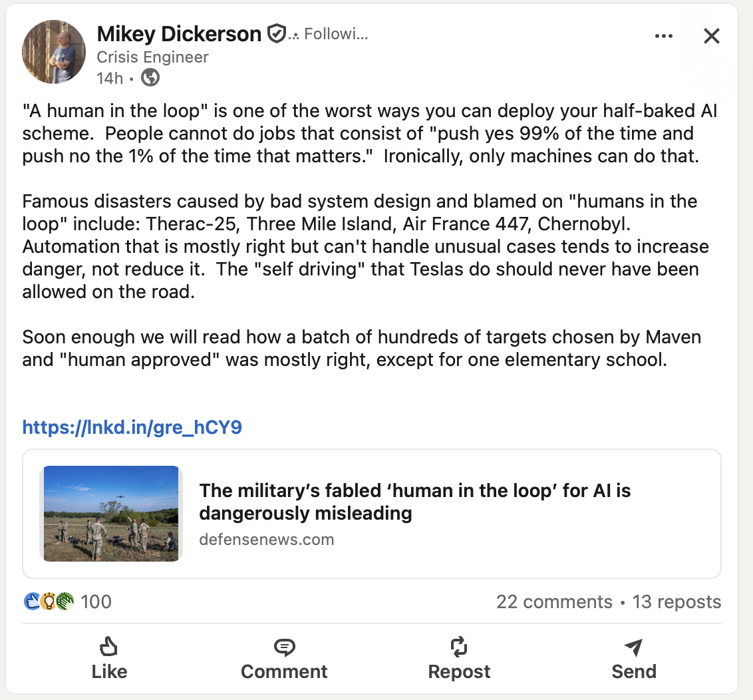The width and height of the screenshot is (753, 700).
Task: Click the Send paper plane icon
Action: click(x=633, y=646)
